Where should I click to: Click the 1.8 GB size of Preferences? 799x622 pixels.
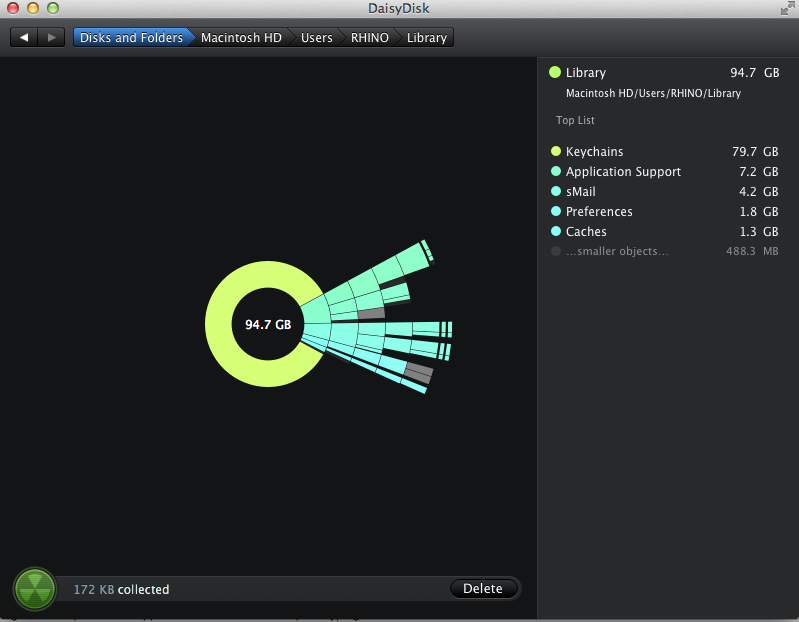[x=759, y=211]
